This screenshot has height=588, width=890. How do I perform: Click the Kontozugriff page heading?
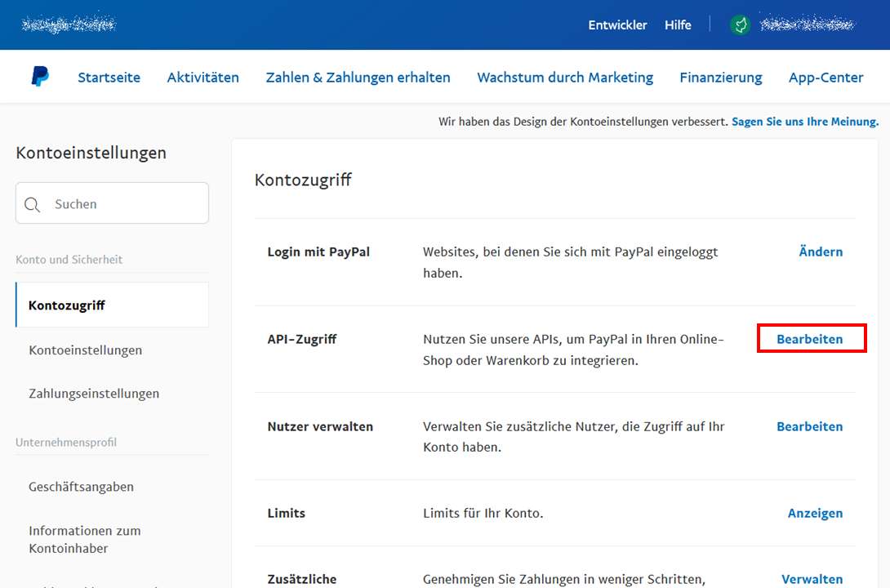tap(303, 180)
